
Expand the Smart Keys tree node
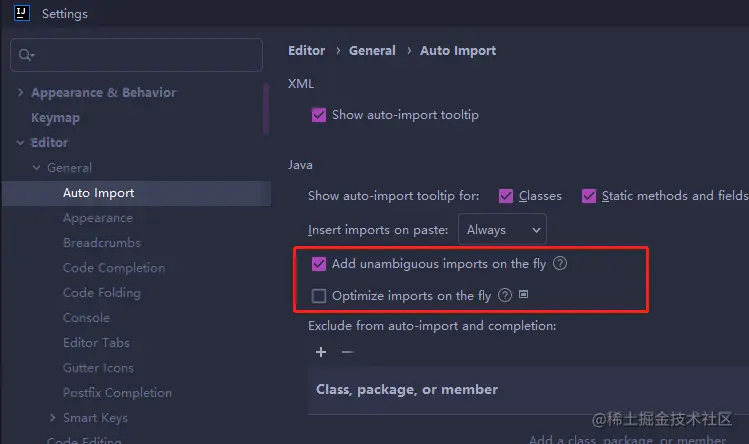point(52,418)
